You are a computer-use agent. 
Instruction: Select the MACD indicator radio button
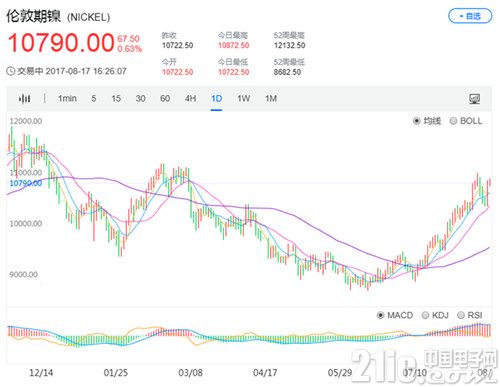click(x=380, y=315)
